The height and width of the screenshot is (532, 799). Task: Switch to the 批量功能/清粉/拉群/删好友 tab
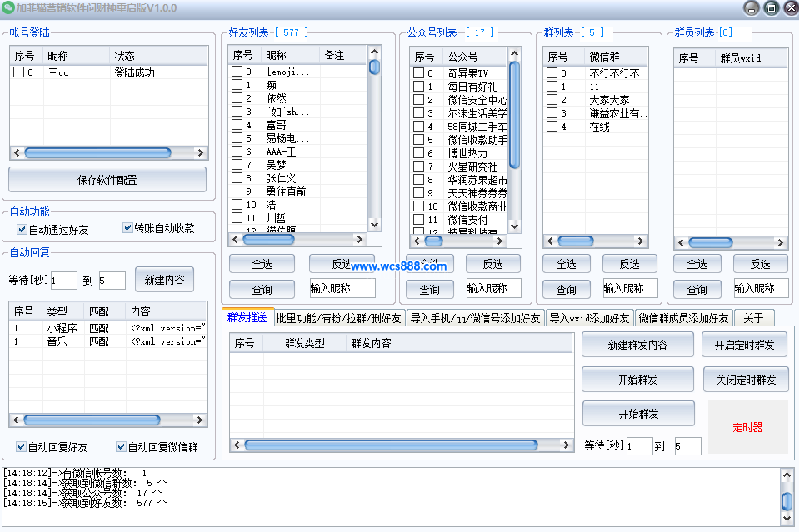click(x=338, y=318)
